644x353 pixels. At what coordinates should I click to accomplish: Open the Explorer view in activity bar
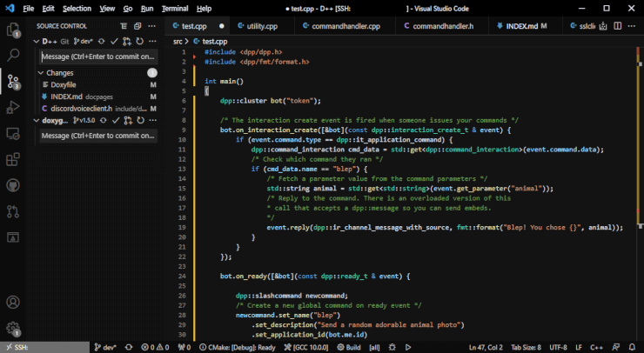point(13,30)
